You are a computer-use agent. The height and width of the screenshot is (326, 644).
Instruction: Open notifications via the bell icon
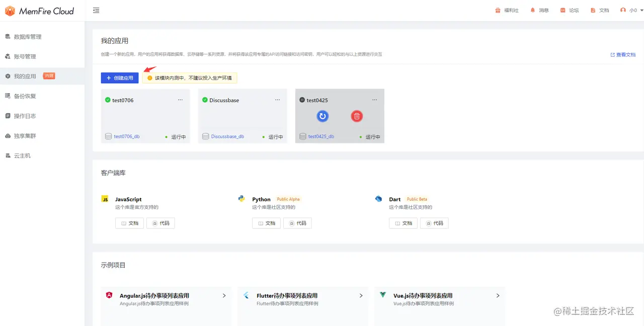click(x=533, y=10)
